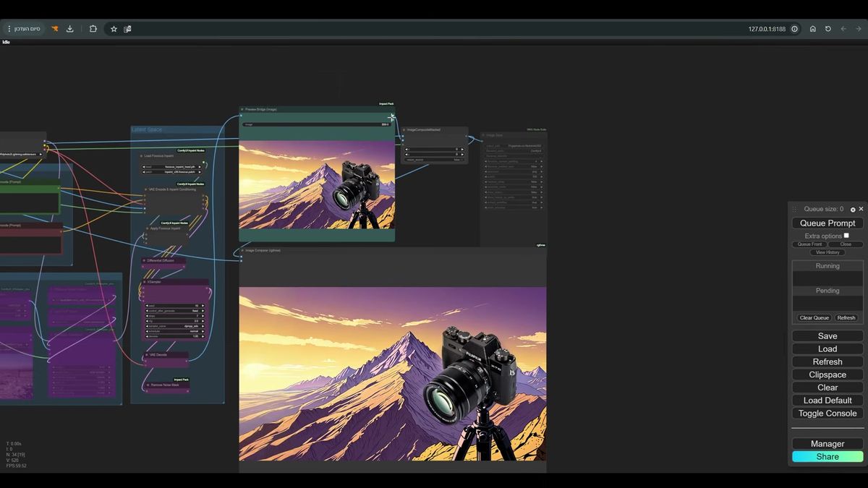868x488 pixels.
Task: Open Clipspace
Action: 827,374
